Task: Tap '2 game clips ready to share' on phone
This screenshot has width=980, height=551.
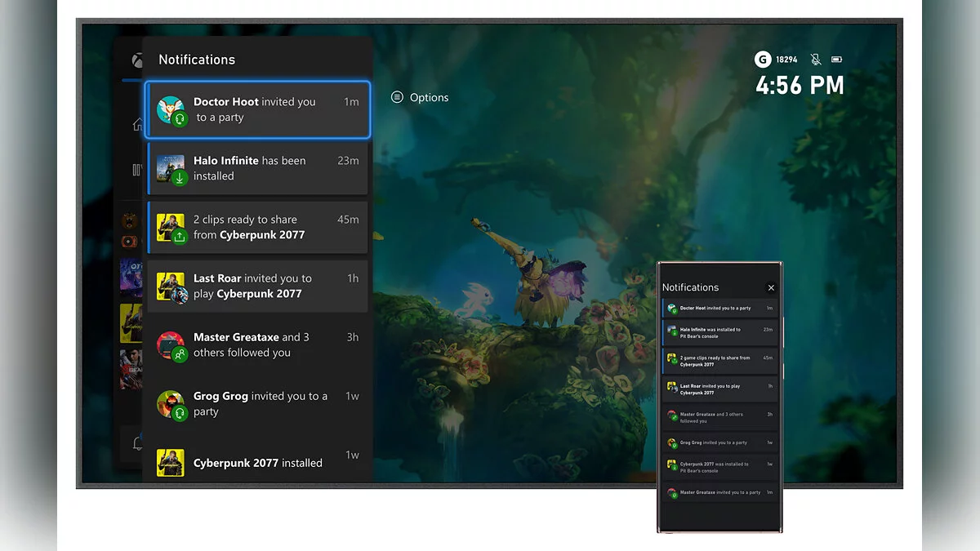Action: [720, 361]
